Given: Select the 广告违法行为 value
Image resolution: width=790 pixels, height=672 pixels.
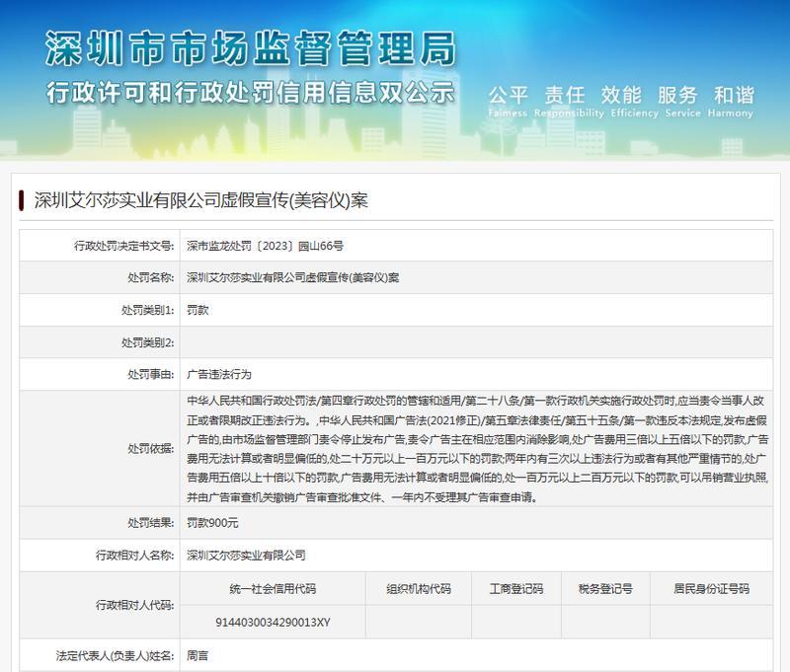Looking at the screenshot, I should pos(218,374).
